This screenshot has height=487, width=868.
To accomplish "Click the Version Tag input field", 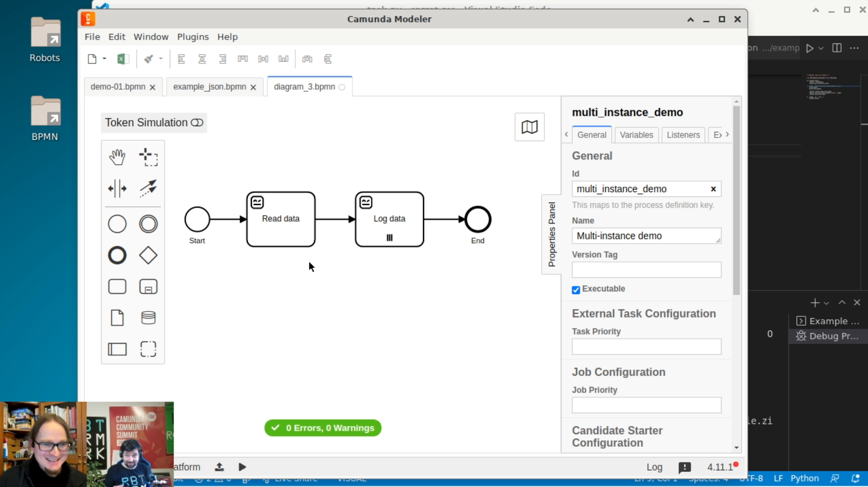I will click(x=646, y=270).
